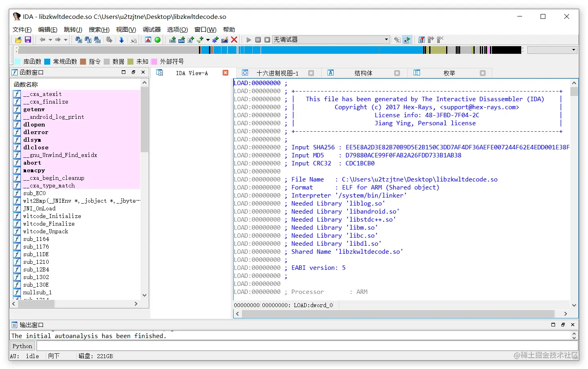Viewport: 588px width, 369px height.
Task: Jump forward with the right arrow
Action: tap(58, 40)
